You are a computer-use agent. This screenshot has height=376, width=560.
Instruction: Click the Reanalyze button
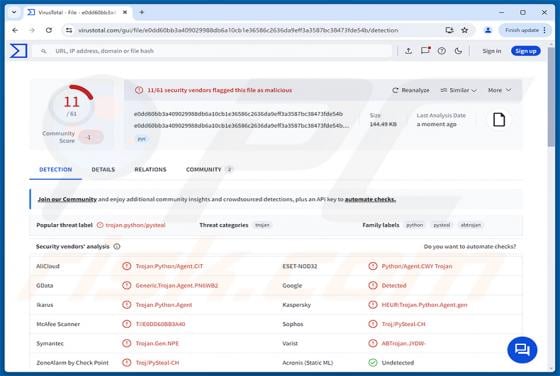[411, 90]
